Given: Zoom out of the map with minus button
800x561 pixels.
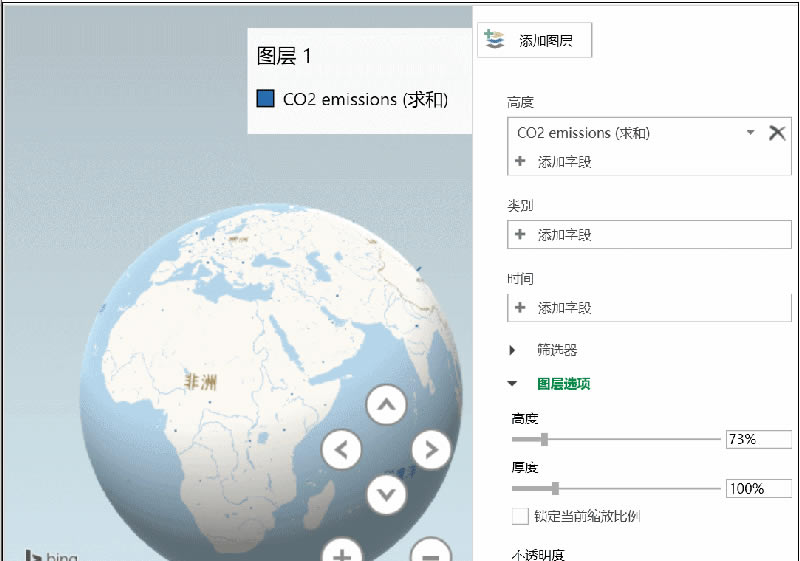Looking at the screenshot, I should pyautogui.click(x=430, y=553).
